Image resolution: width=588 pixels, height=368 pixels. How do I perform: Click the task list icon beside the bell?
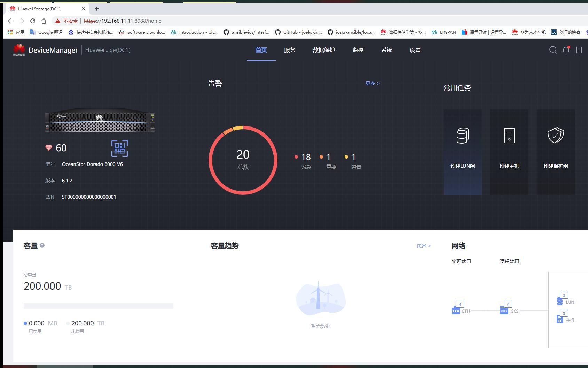(578, 50)
